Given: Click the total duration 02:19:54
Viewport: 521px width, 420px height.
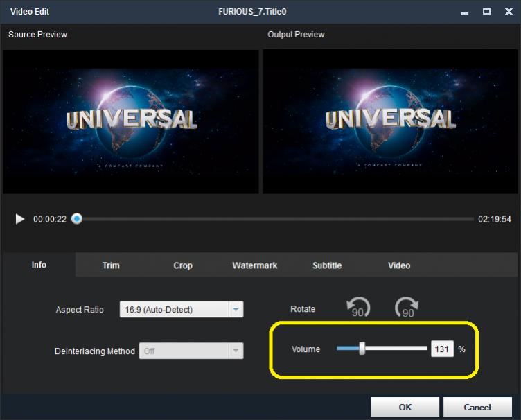Looking at the screenshot, I should click(495, 219).
